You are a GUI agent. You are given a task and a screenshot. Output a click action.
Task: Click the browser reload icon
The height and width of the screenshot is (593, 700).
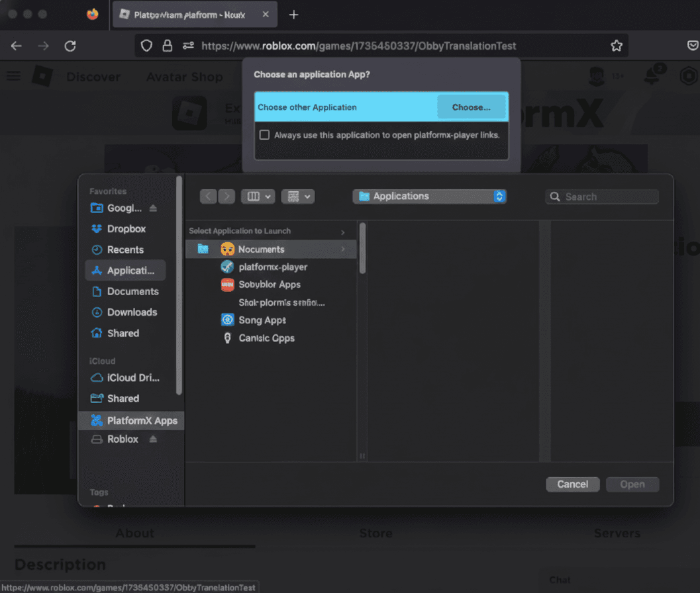[70, 46]
